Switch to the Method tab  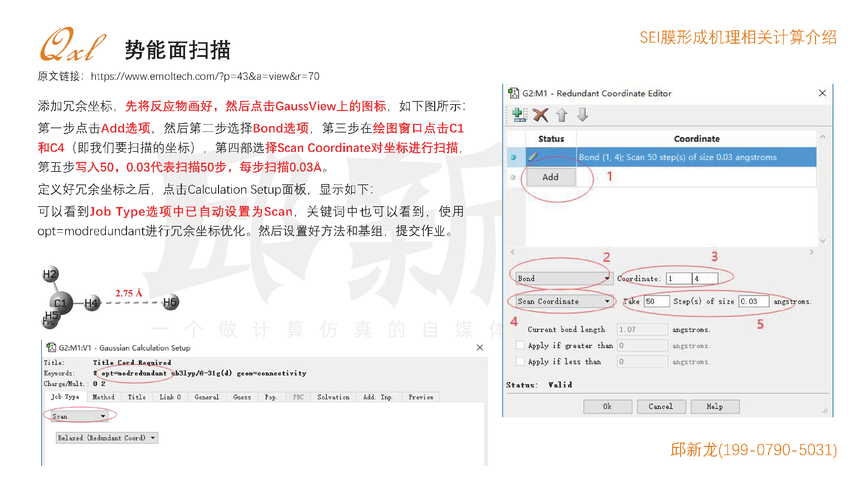point(103,397)
